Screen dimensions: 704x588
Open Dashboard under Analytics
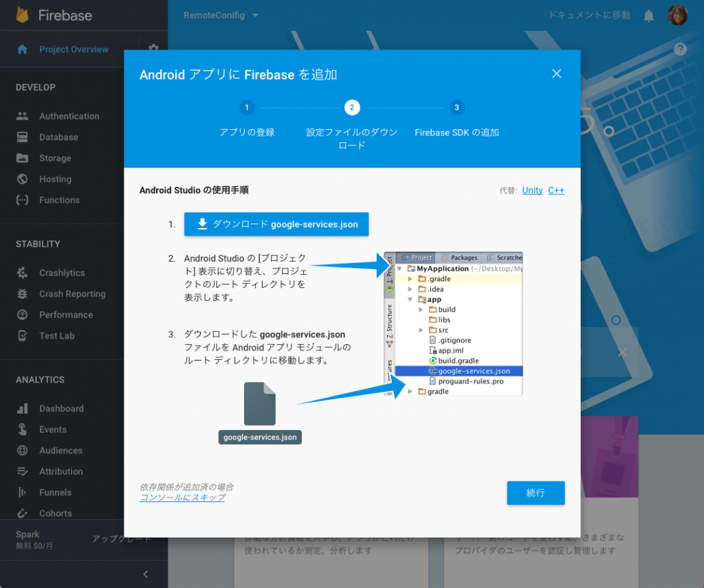coord(61,409)
